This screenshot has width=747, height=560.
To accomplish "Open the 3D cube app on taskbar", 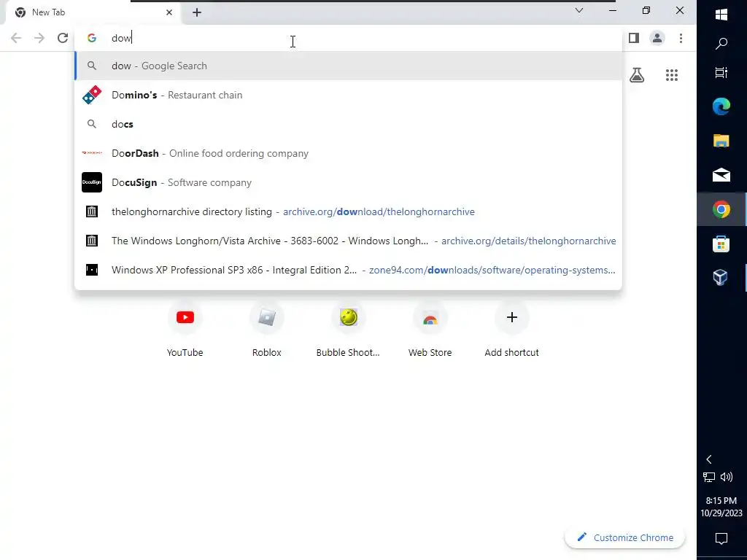I will pyautogui.click(x=720, y=278).
